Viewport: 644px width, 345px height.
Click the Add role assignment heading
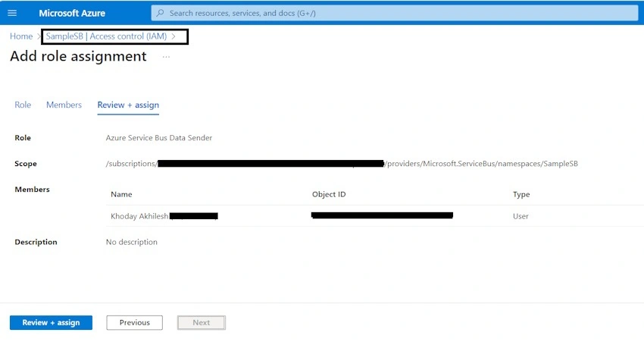(x=78, y=56)
